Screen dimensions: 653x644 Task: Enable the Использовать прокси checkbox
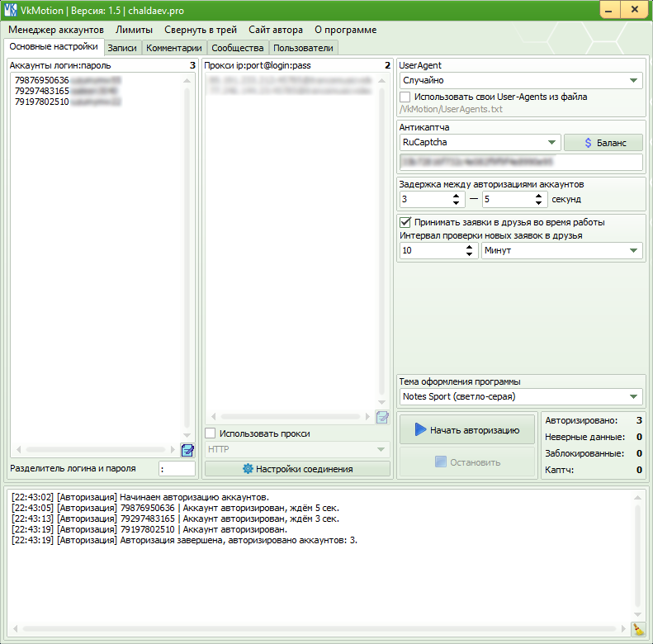211,433
